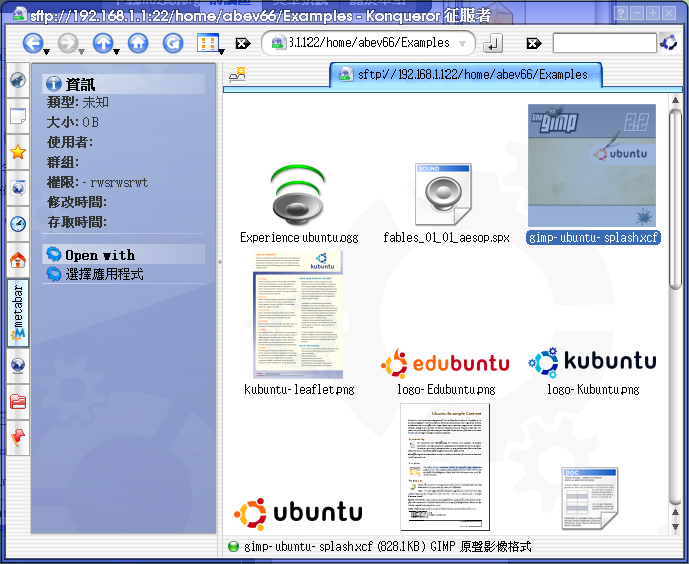Open the Amarok sidebar tab

(x=18, y=80)
